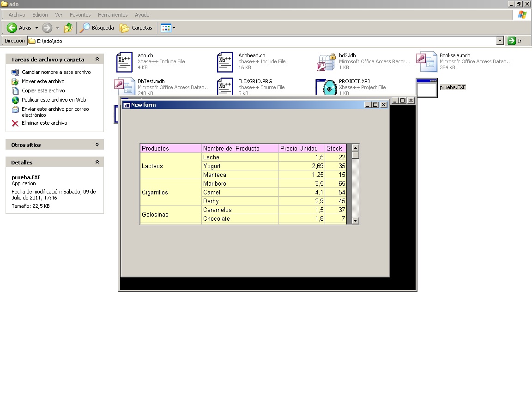Collapse the Detalles panel
This screenshot has height=399, width=532.
pyautogui.click(x=97, y=162)
